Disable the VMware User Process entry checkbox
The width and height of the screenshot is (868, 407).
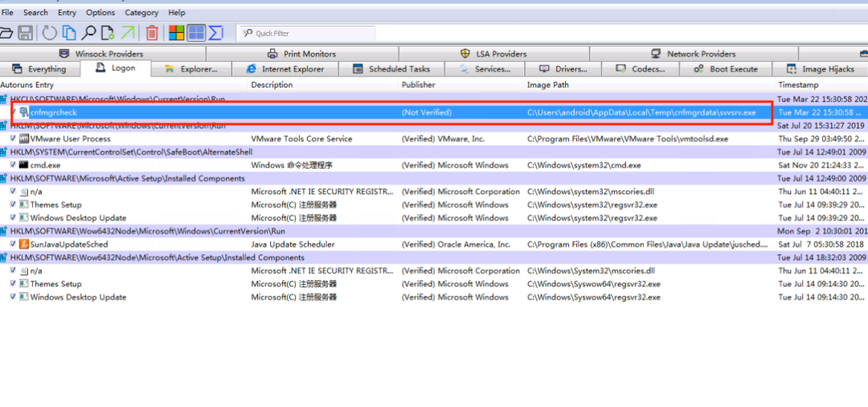[13, 138]
